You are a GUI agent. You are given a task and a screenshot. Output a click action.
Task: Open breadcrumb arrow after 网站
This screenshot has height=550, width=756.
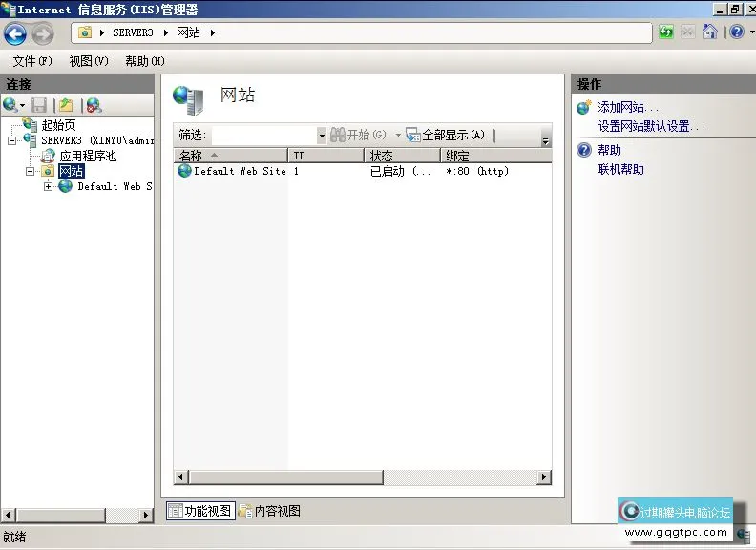click(x=212, y=32)
